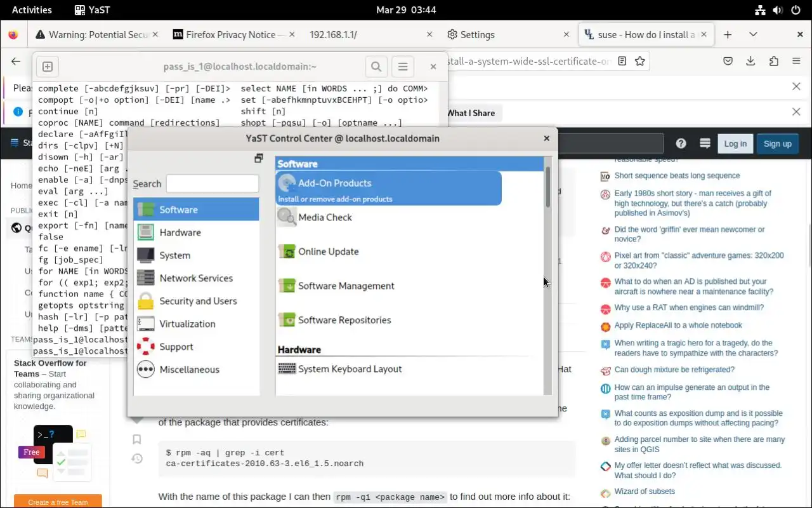Bookmark this page with the star
The height and width of the screenshot is (508, 812).
(640, 61)
